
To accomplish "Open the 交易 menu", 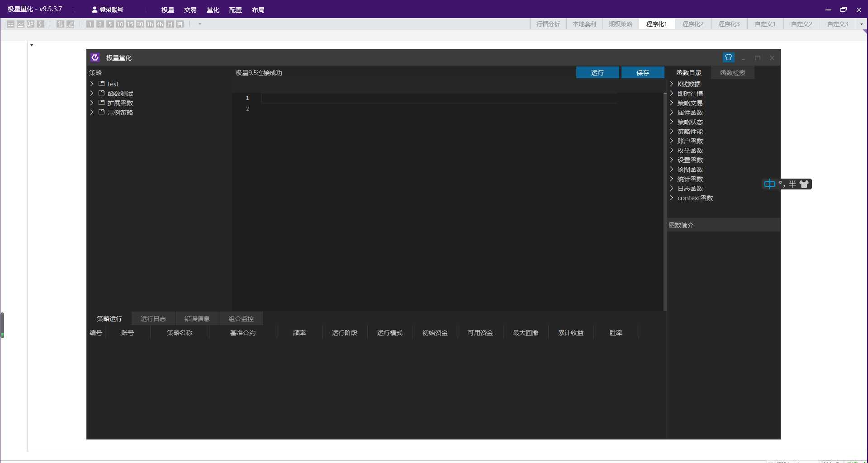I will pyautogui.click(x=190, y=9).
